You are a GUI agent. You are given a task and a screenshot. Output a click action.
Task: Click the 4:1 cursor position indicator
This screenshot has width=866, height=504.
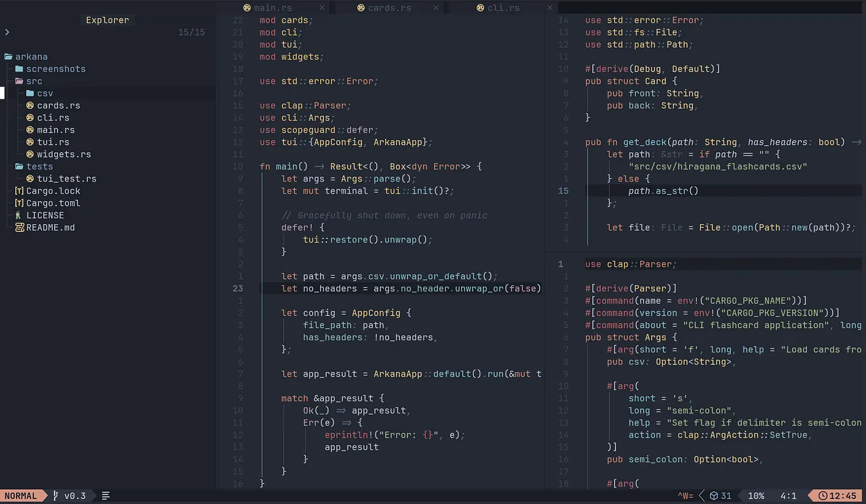(789, 495)
